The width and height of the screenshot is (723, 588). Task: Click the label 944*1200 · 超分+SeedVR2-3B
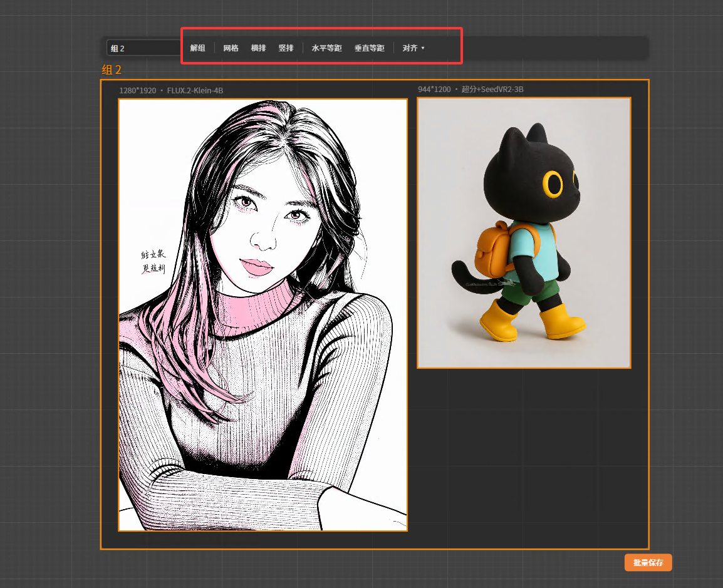[471, 90]
